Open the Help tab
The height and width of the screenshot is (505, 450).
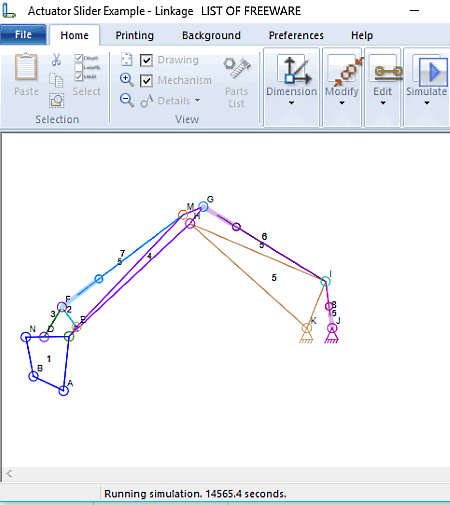pos(362,35)
